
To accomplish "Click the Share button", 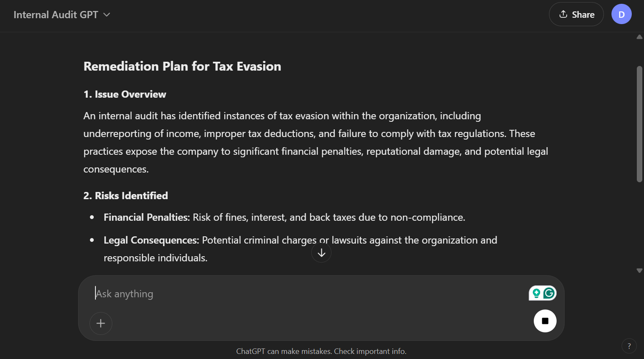I will [576, 14].
